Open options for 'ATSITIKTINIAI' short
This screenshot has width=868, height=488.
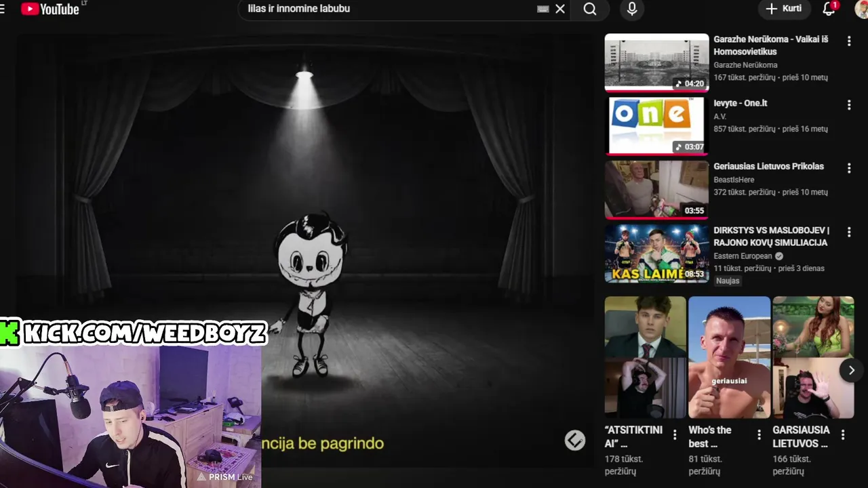pyautogui.click(x=675, y=435)
